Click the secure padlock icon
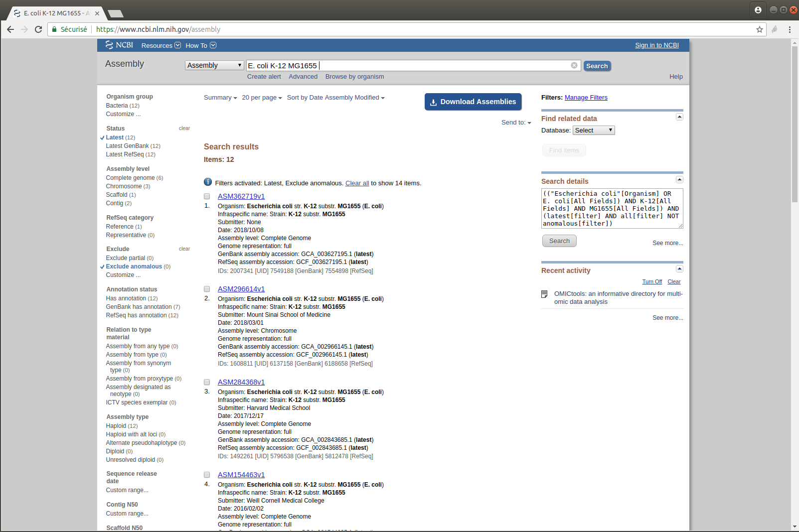 point(54,29)
